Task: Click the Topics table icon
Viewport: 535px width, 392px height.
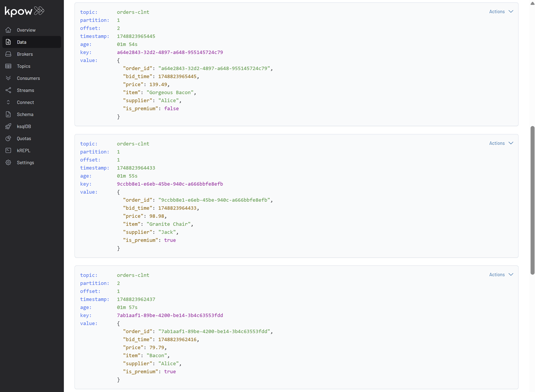Action: click(8, 66)
